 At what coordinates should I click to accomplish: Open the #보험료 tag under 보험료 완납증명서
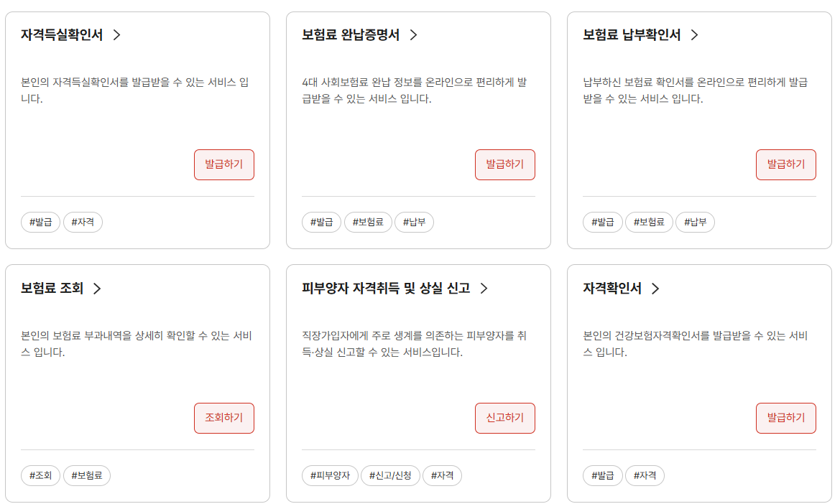(368, 222)
